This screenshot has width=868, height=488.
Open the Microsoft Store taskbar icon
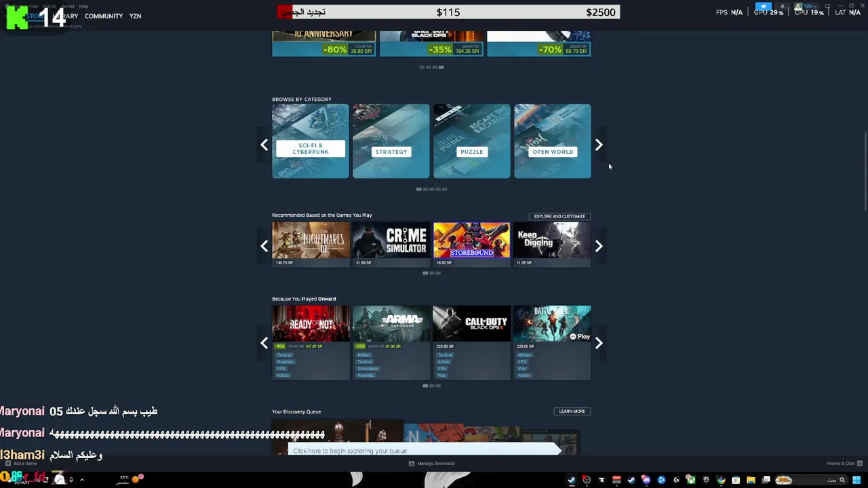click(736, 480)
